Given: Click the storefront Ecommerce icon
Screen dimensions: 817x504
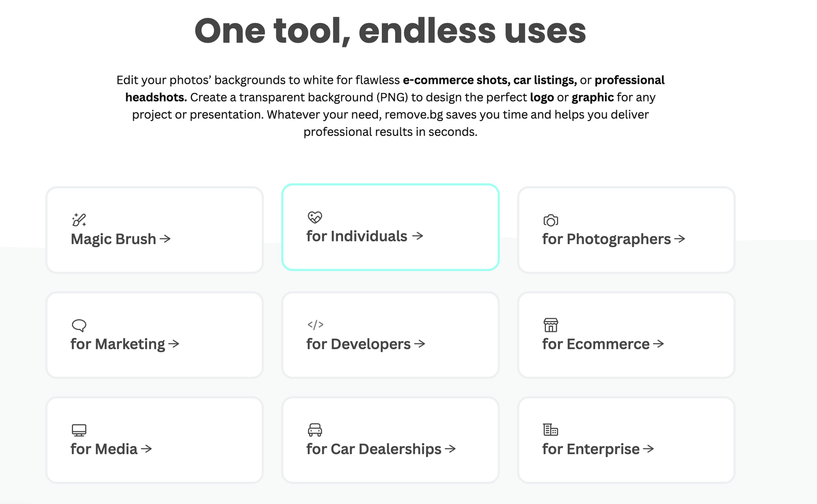Looking at the screenshot, I should pyautogui.click(x=551, y=325).
